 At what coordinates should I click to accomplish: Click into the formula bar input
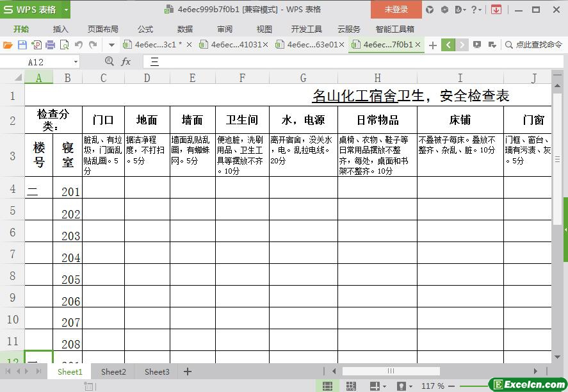(x=353, y=62)
